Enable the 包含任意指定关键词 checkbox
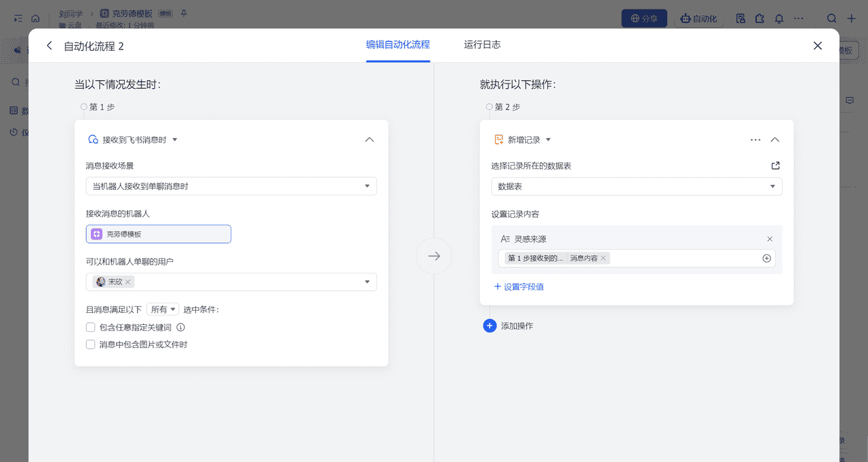Viewport: 868px width, 462px height. tap(90, 327)
